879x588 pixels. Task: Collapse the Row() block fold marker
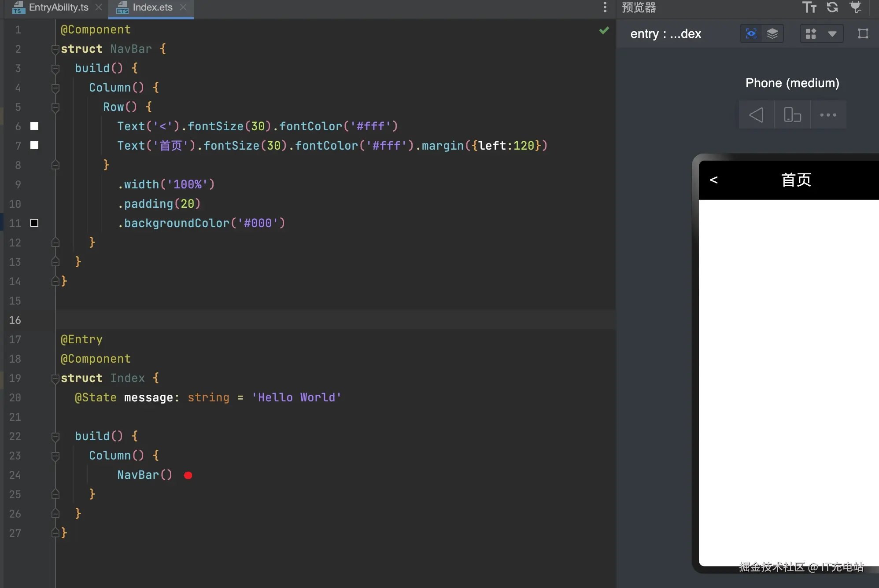[x=55, y=107]
